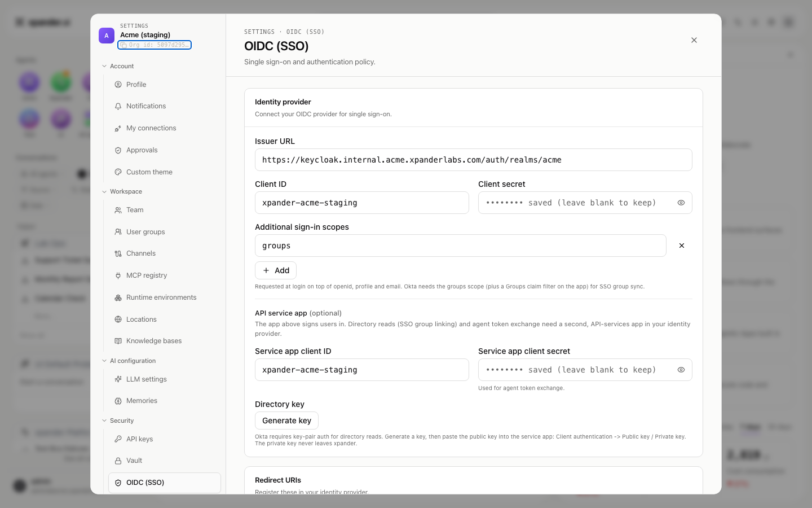Focus the Issuer URL field
Image resolution: width=812 pixels, height=508 pixels.
474,160
